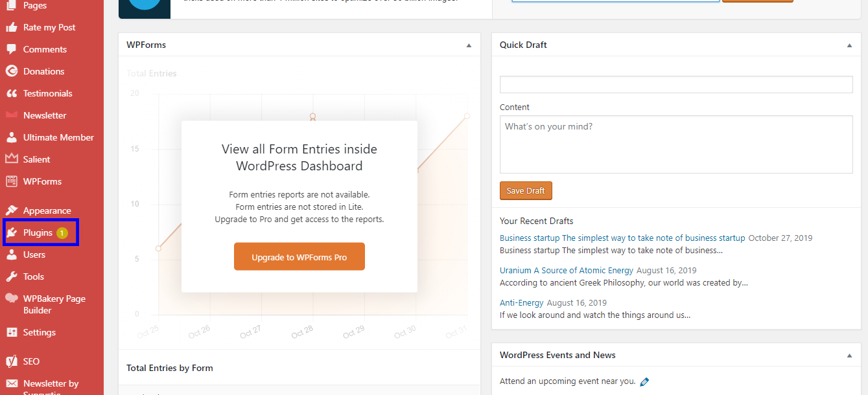Image resolution: width=868 pixels, height=395 pixels.
Task: Click the Comments speech bubble icon
Action: tap(12, 49)
